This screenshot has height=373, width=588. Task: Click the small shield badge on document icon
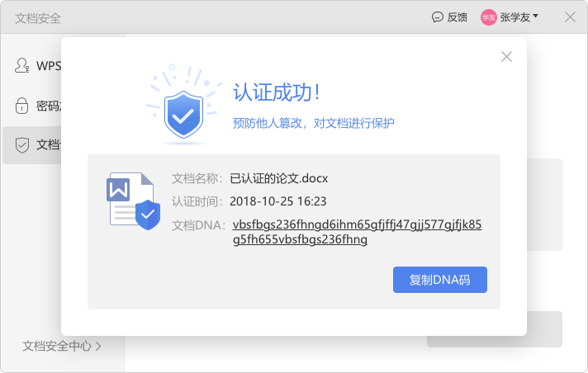pos(148,215)
